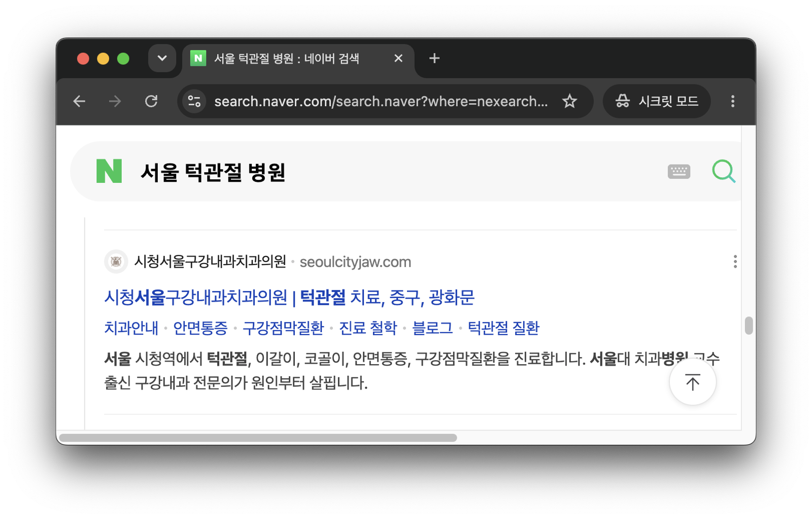The height and width of the screenshot is (519, 812).
Task: Click the horizontal scrollbar thumb
Action: [258, 438]
